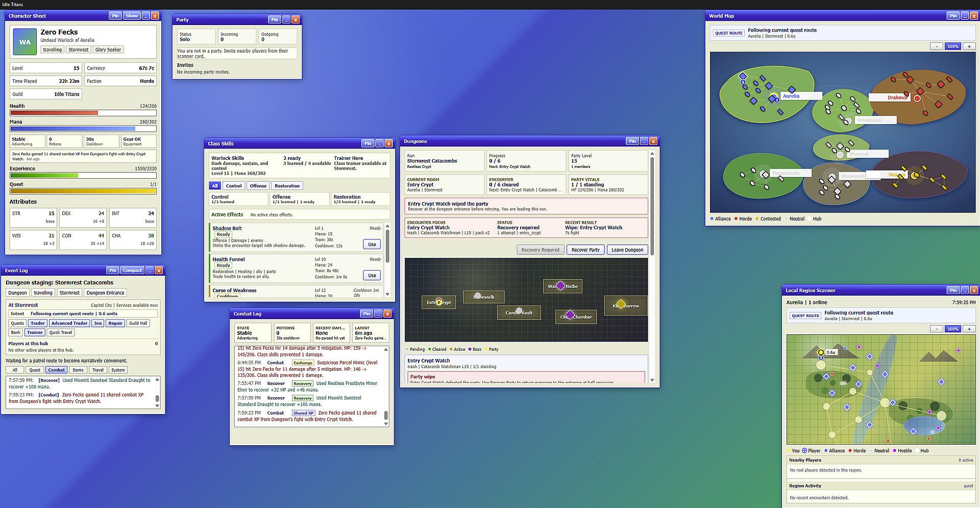Switch to Offense tab in Class Skills
Image resolution: width=980 pixels, height=508 pixels.
[x=258, y=186]
